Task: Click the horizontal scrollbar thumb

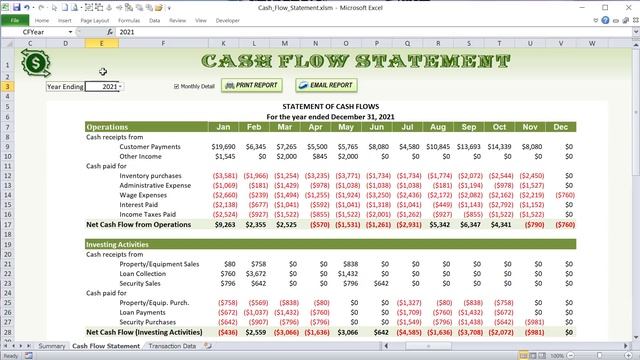Action: tap(428, 346)
